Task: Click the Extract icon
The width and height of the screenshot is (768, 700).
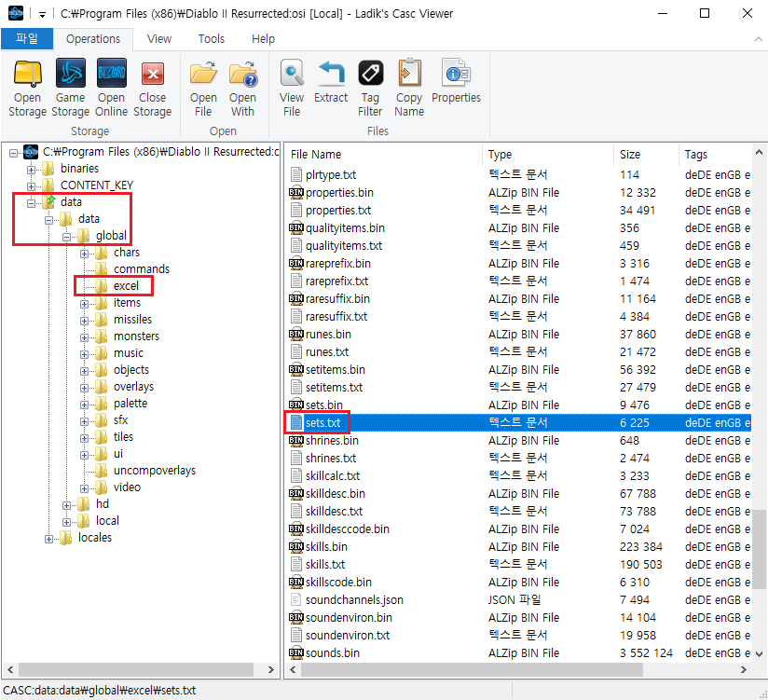Action: 331,73
